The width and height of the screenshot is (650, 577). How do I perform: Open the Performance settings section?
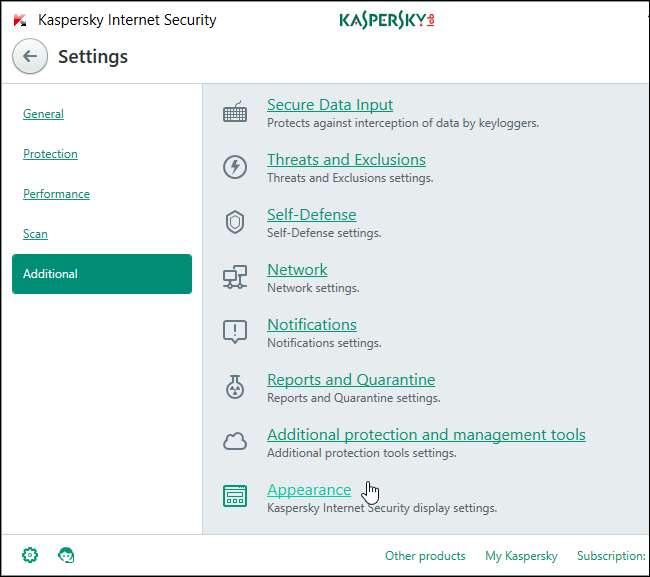pyautogui.click(x=56, y=194)
